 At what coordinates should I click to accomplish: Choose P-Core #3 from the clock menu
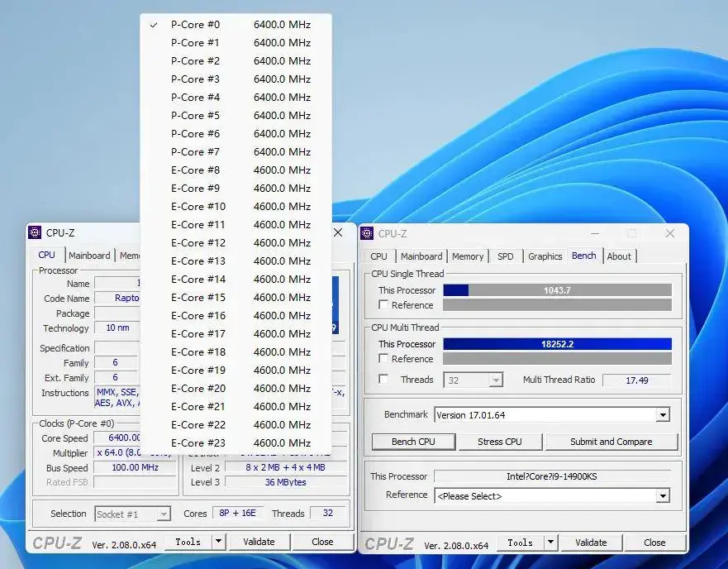tap(236, 79)
